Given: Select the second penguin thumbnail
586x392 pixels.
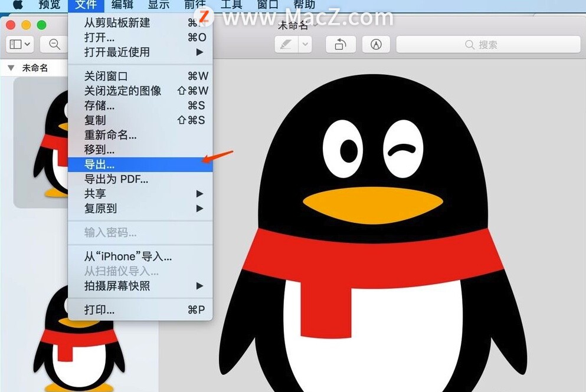Looking at the screenshot, I should click(x=78, y=338).
